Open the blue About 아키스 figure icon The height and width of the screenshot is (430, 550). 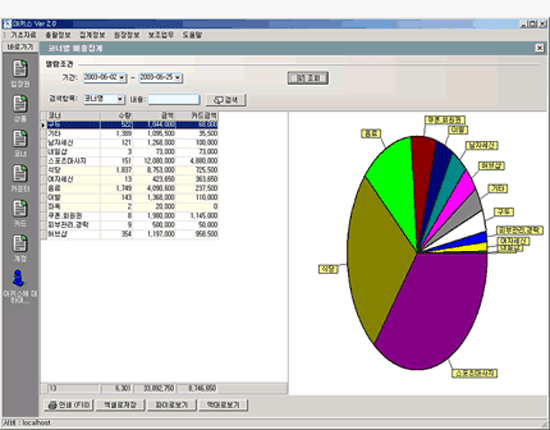[18, 278]
